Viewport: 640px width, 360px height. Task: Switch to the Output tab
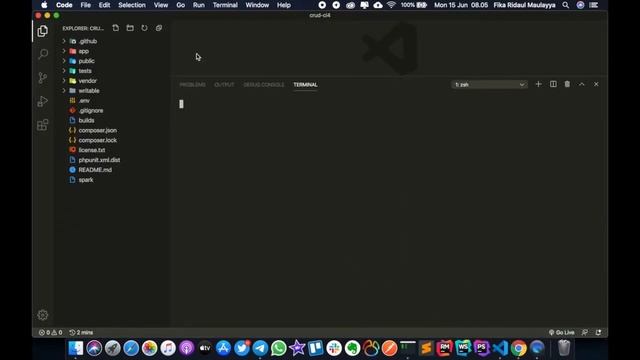coord(224,84)
